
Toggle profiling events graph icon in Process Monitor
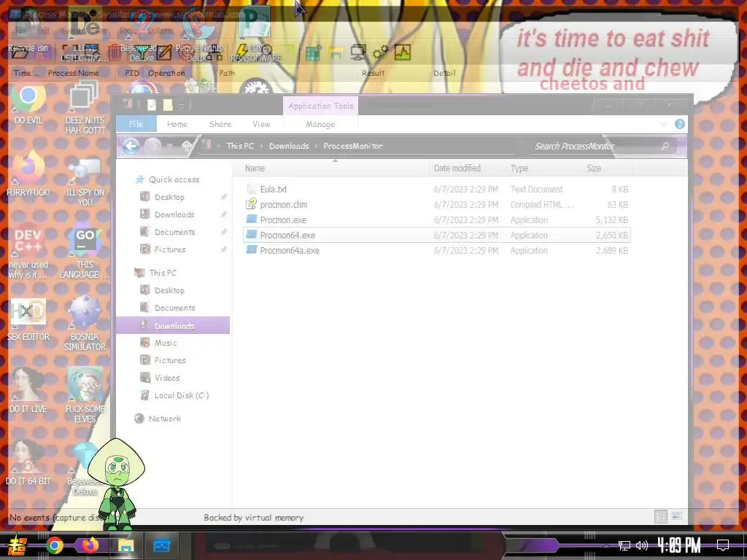tap(403, 52)
